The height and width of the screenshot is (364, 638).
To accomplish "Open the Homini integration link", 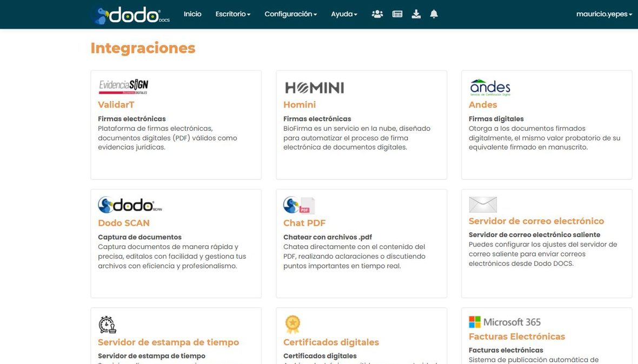I will pos(300,105).
